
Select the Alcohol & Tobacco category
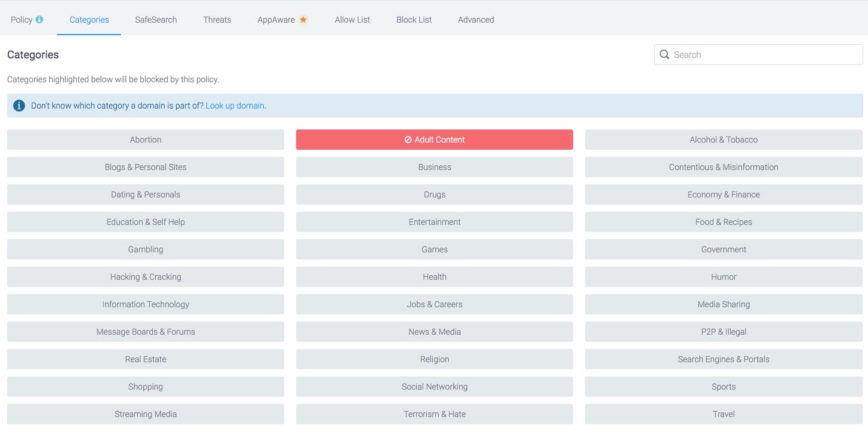[723, 140]
